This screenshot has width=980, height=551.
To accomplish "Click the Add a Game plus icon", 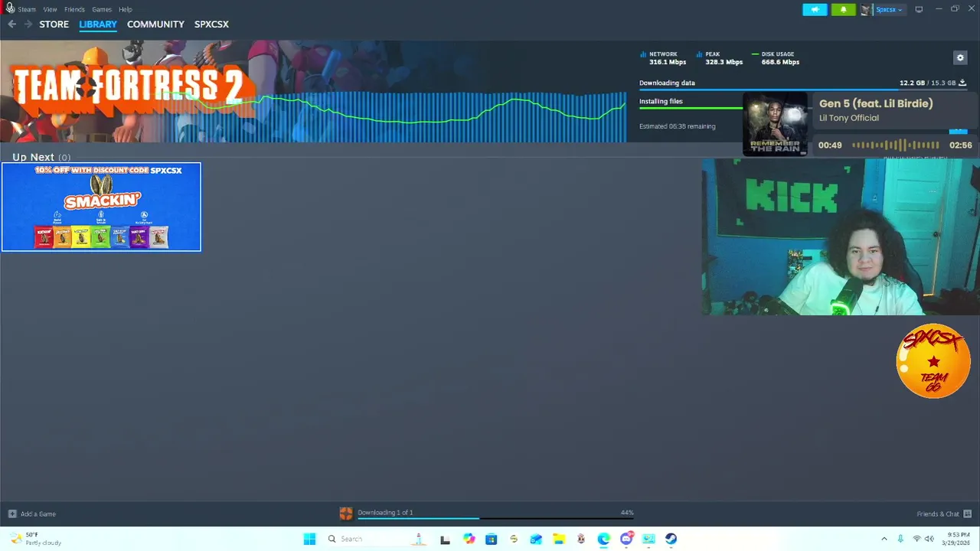I will click(x=12, y=514).
